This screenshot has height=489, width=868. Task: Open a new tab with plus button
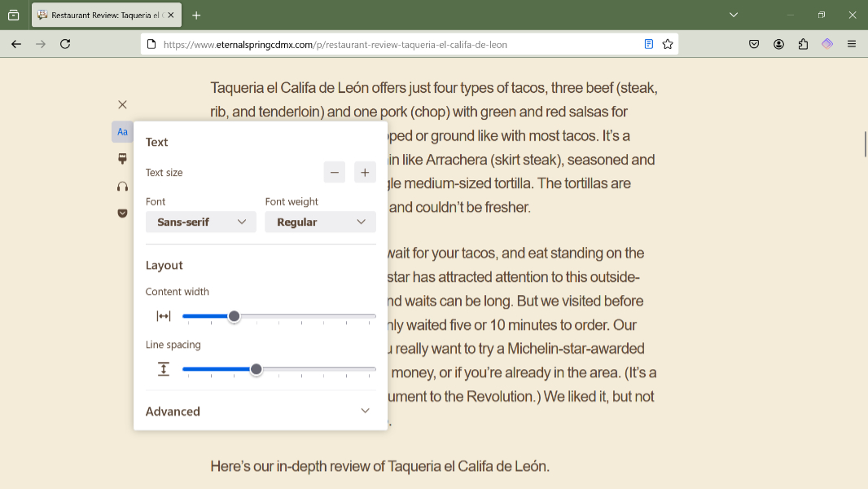pyautogui.click(x=196, y=15)
